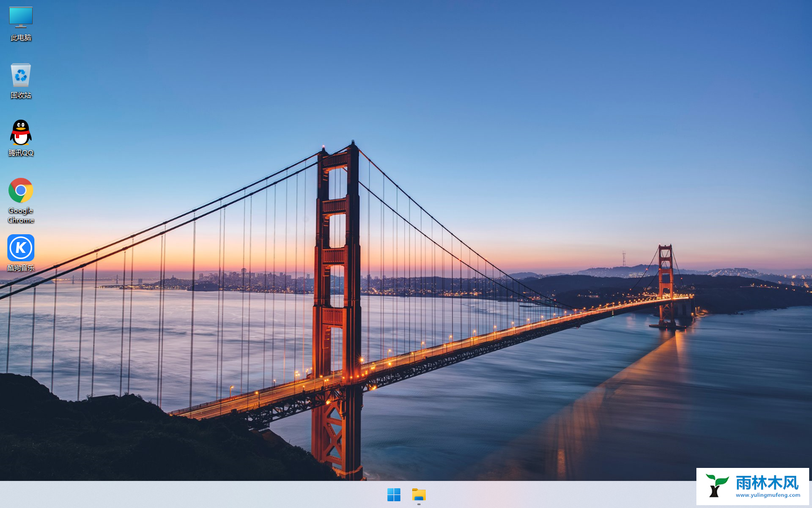
Task: Open File Explorer from the taskbar
Action: click(419, 495)
